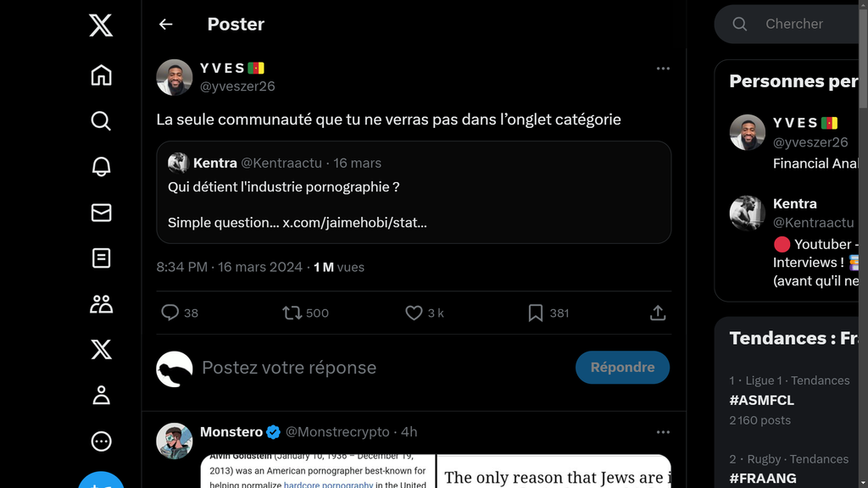This screenshot has height=488, width=868.
Task: Repost the tweet with 500 reposts
Action: (x=292, y=313)
